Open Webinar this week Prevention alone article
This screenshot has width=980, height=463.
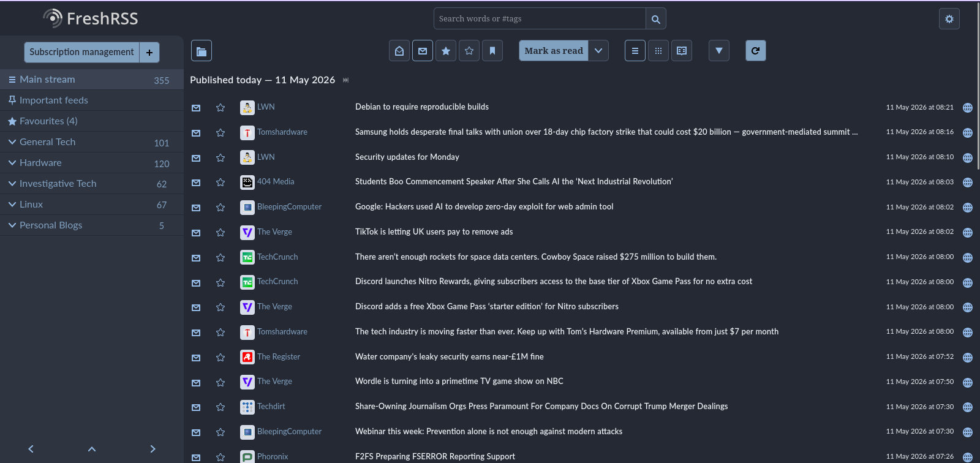[x=489, y=432]
